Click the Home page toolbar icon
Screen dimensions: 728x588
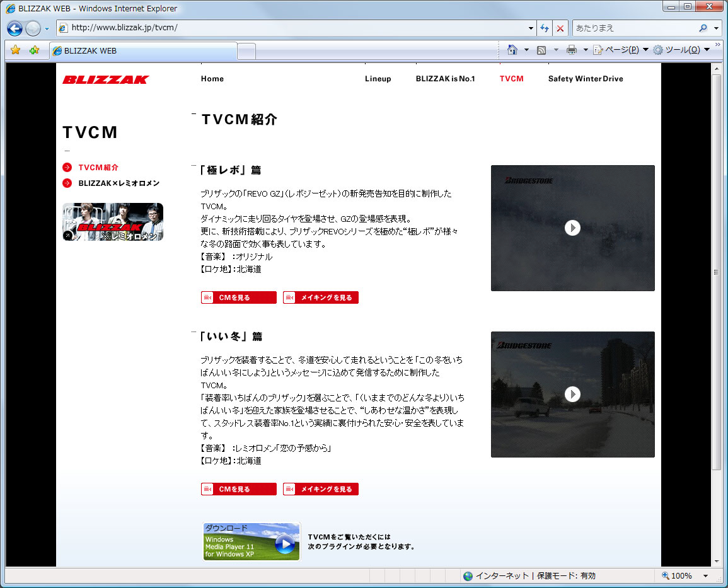512,50
